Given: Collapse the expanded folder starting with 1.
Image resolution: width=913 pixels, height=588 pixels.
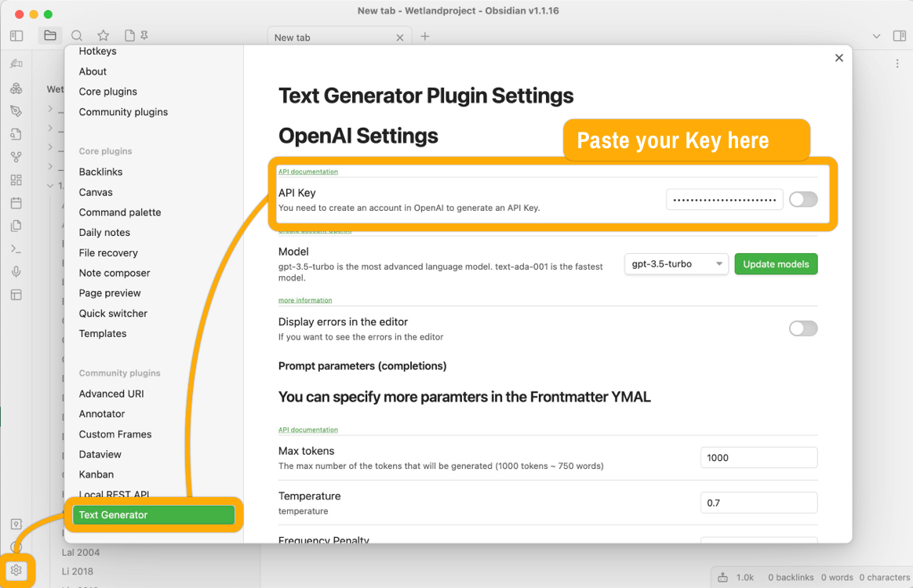Looking at the screenshot, I should coord(50,185).
